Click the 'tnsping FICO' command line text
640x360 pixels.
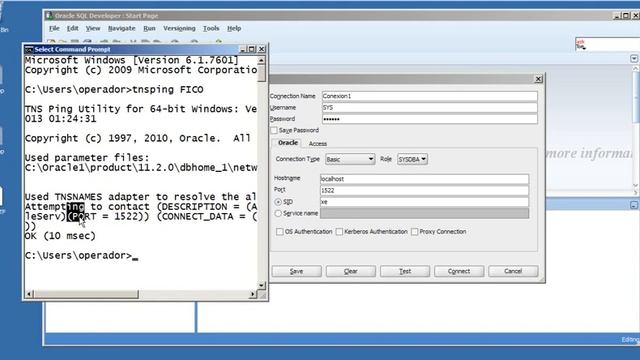168,90
